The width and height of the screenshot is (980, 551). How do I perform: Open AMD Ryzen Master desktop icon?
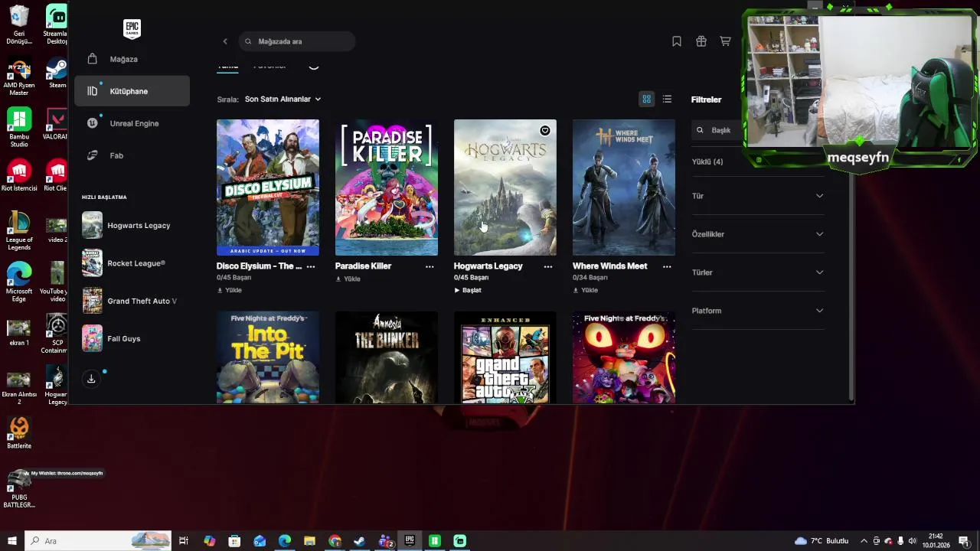click(19, 77)
